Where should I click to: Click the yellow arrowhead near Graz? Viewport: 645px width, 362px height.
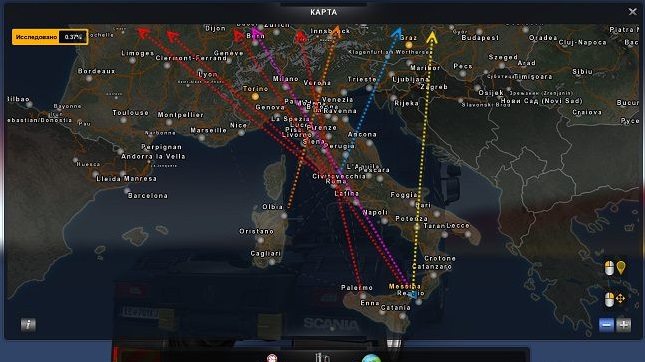(x=432, y=37)
